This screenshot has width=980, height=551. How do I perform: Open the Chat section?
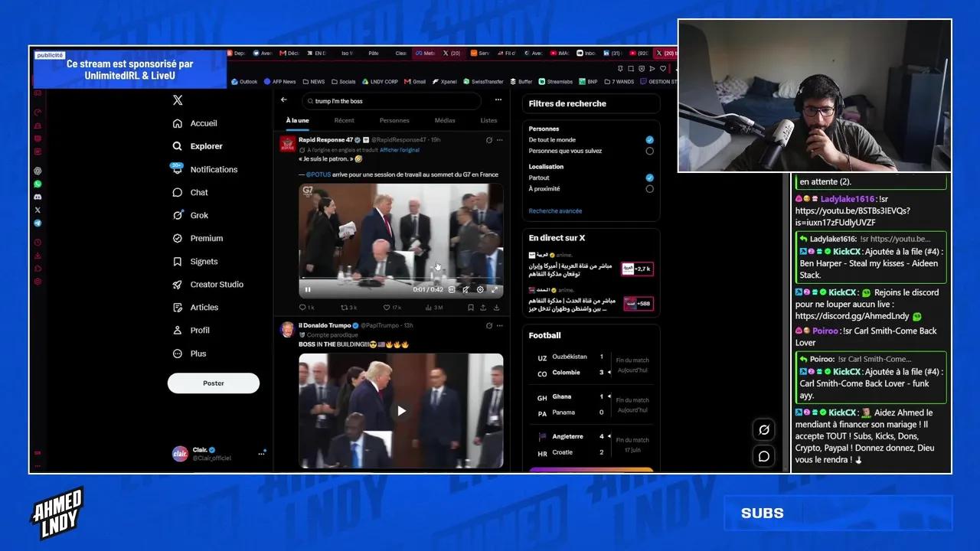pos(190,192)
